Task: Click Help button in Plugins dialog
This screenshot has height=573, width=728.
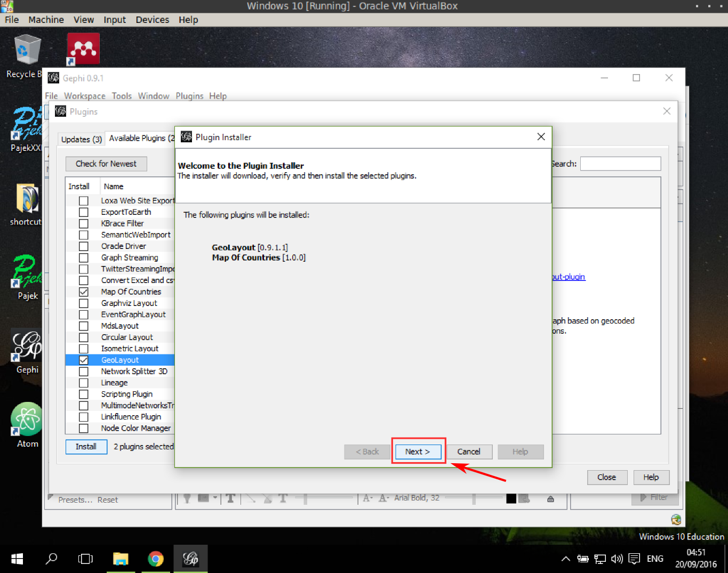Action: tap(651, 477)
